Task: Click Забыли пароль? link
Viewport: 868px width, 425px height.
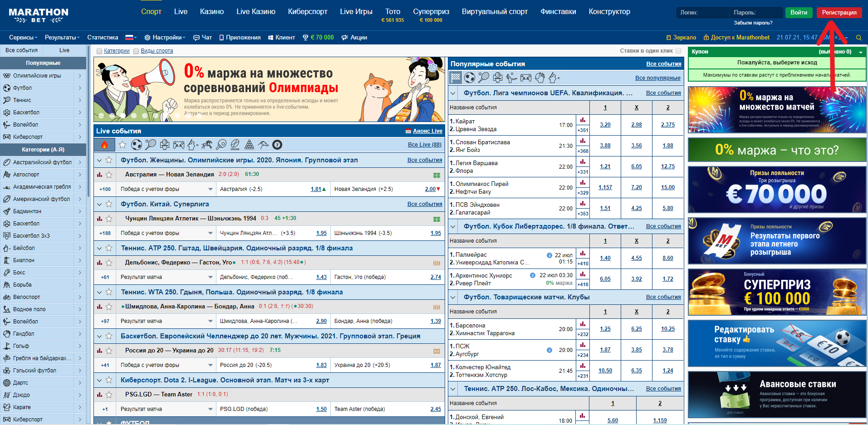Action: [x=753, y=23]
